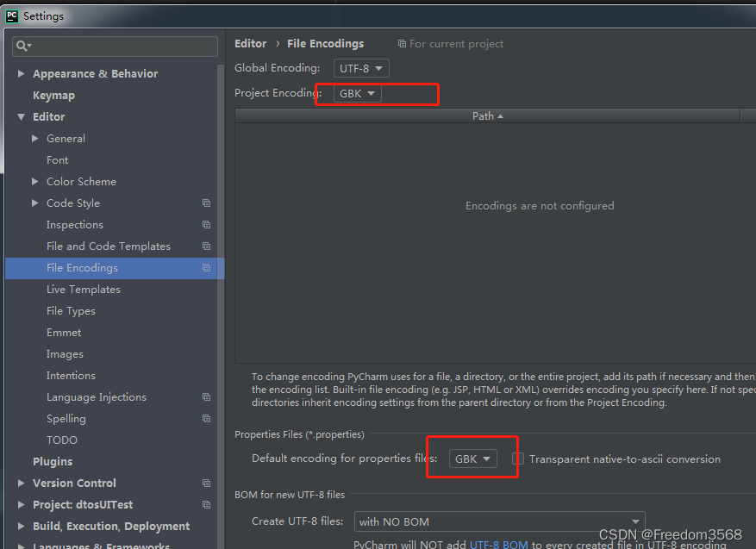The width and height of the screenshot is (756, 549).
Task: Click the icon beside File and Code Templates
Action: (206, 246)
